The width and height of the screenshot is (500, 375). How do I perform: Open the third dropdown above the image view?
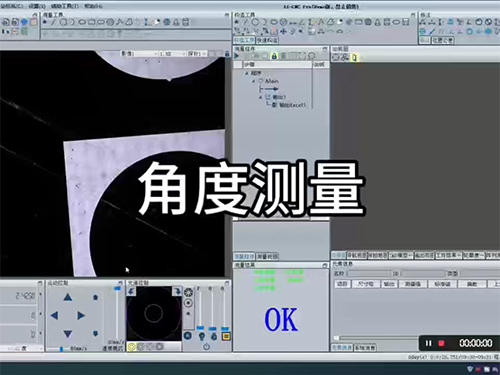[x=197, y=54]
